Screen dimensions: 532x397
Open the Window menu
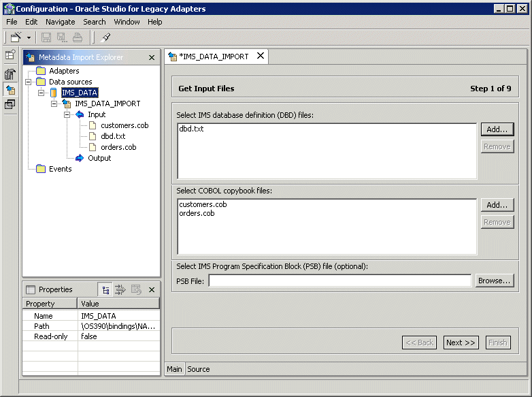pos(127,22)
